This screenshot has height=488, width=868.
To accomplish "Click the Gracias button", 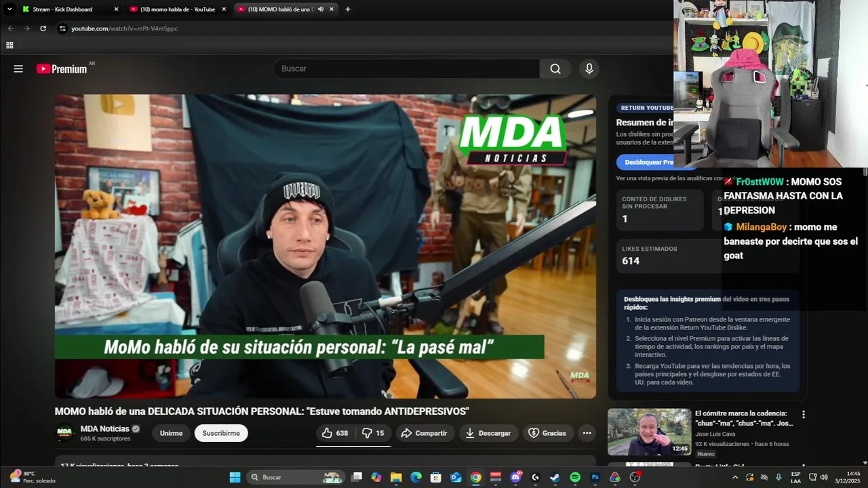I will click(x=547, y=433).
